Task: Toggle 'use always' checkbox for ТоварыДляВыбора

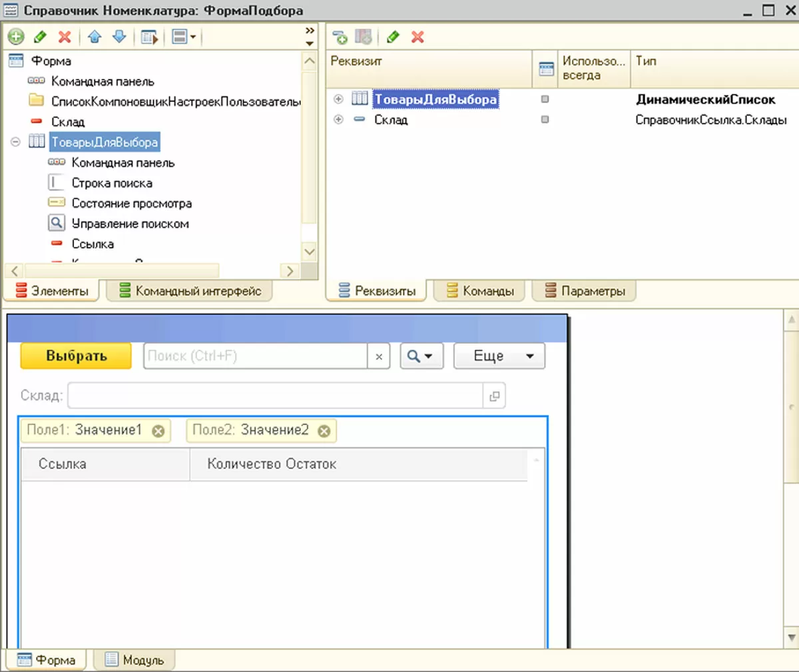Action: (x=545, y=99)
